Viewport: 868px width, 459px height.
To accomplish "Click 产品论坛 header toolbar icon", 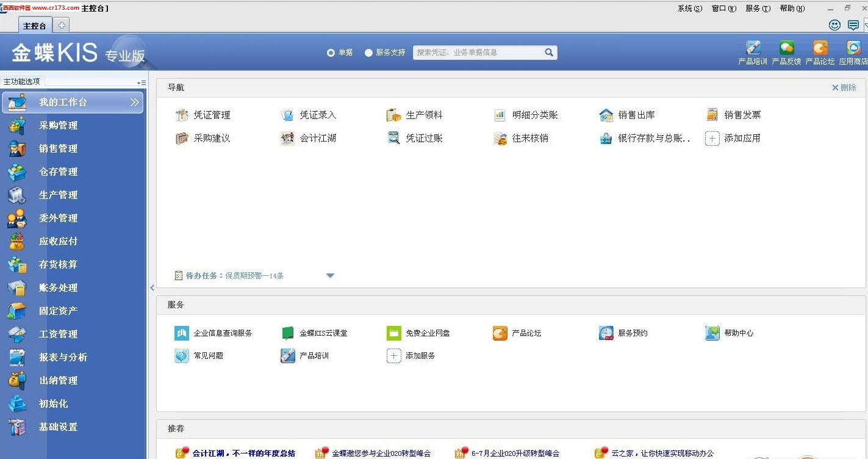I will pos(820,48).
